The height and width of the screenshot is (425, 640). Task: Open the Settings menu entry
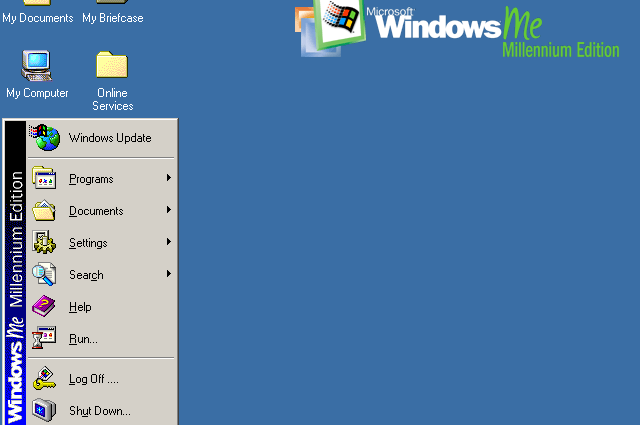(x=88, y=243)
